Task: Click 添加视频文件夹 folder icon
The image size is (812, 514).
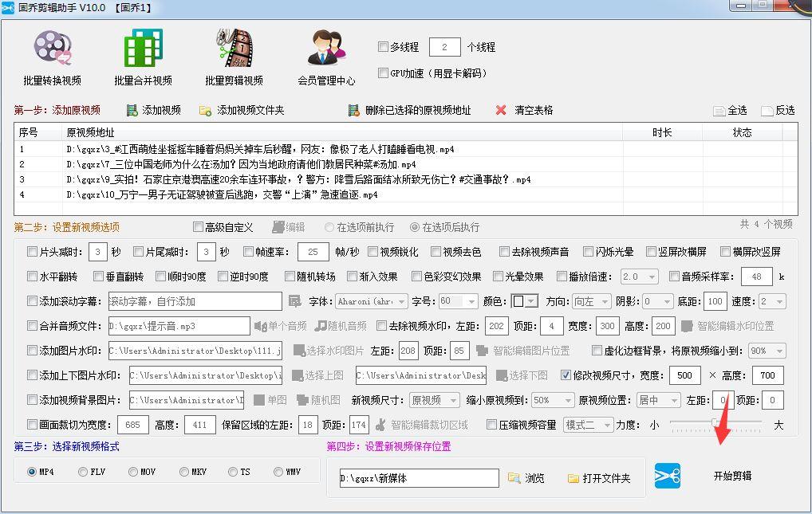Action: click(x=205, y=110)
